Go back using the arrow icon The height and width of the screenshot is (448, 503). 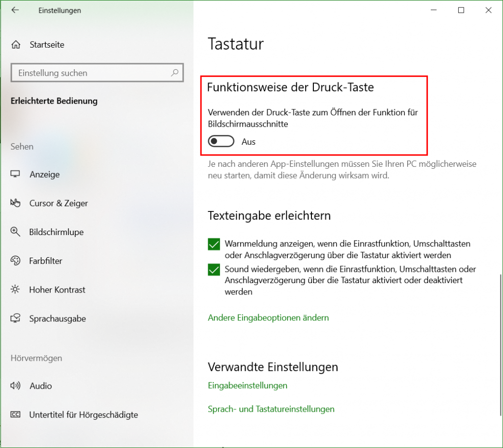tap(15, 10)
